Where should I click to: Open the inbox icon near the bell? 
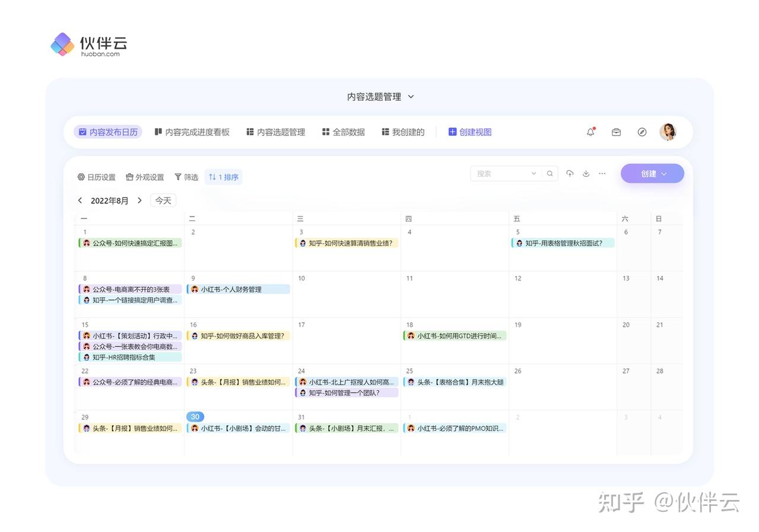616,132
